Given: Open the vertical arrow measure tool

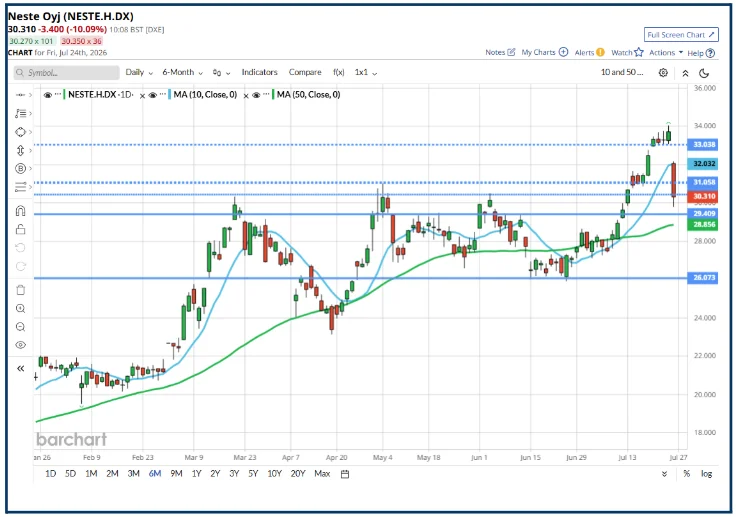Looking at the screenshot, I should pos(20,150).
